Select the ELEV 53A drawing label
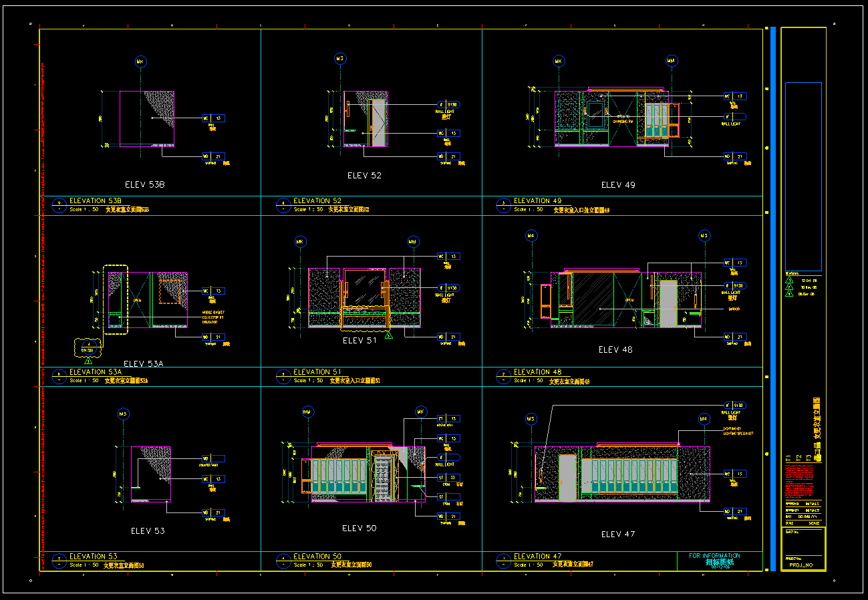 click(x=143, y=364)
